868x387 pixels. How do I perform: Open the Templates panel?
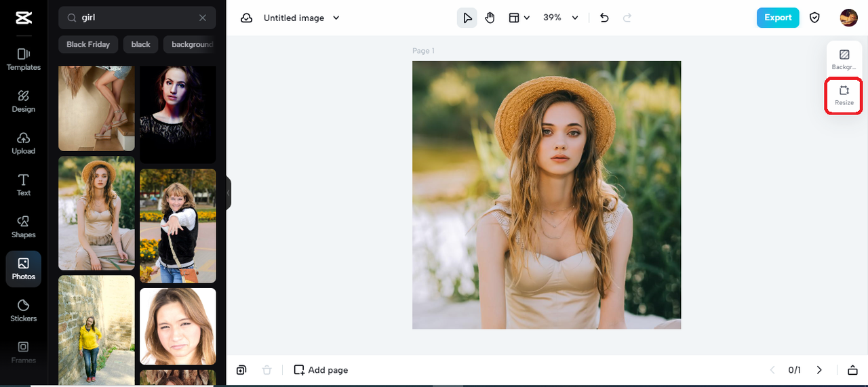23,59
